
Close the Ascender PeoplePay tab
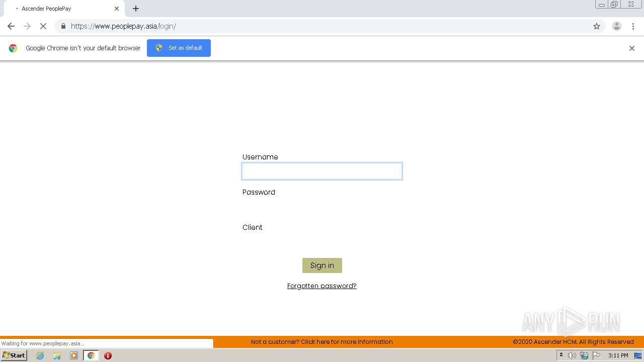[x=117, y=9]
